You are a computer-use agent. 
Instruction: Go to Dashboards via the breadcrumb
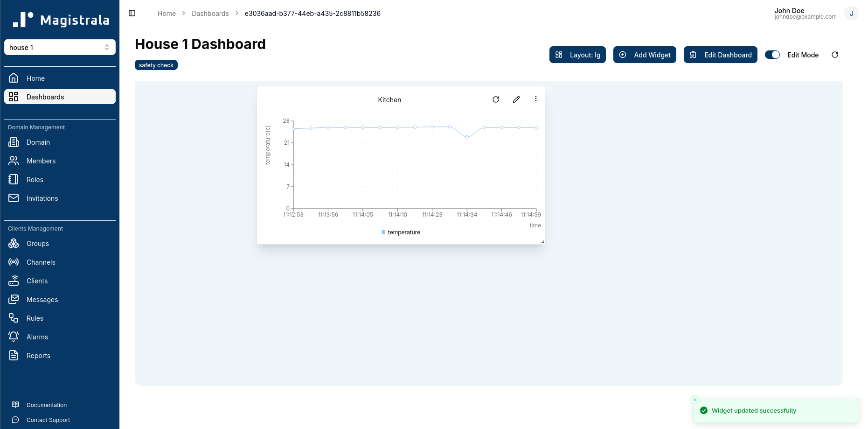210,13
